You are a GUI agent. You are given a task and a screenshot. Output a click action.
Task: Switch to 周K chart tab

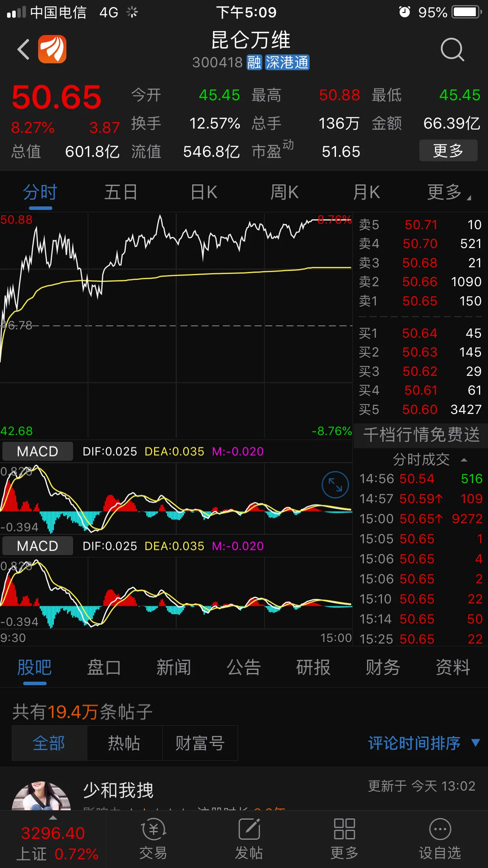(284, 193)
